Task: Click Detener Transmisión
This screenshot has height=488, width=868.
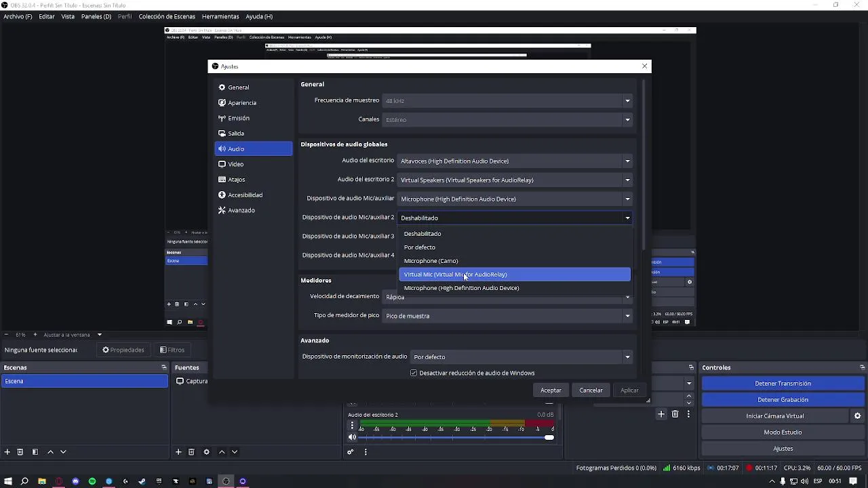Action: click(783, 384)
